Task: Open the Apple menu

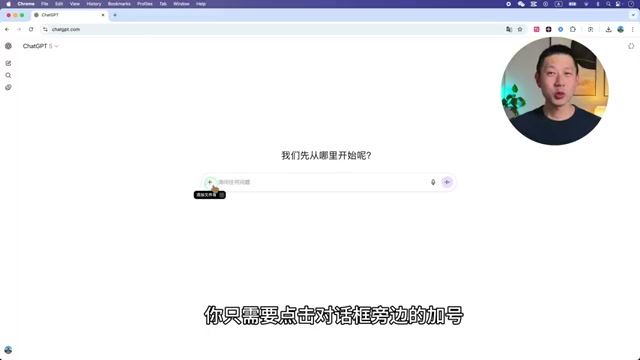Action: pos(8,4)
